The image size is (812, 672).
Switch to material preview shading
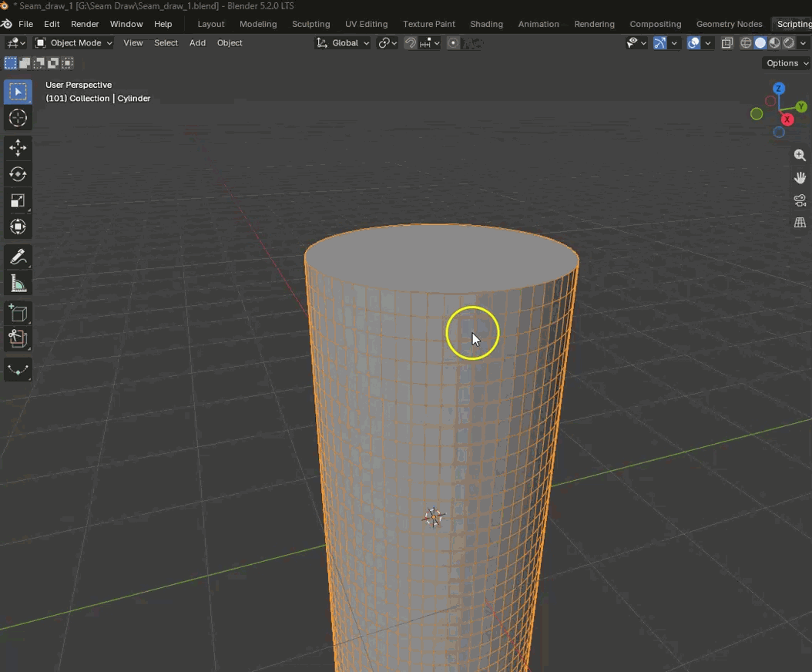pos(775,43)
